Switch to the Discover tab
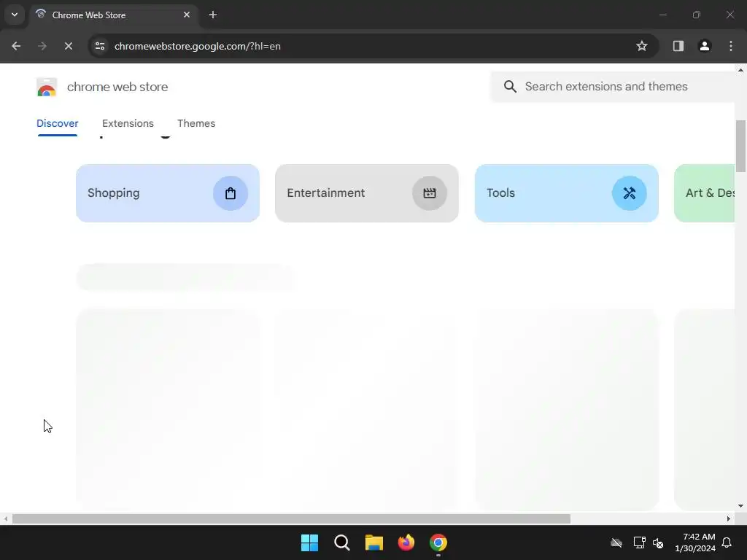The width and height of the screenshot is (747, 560). [57, 123]
